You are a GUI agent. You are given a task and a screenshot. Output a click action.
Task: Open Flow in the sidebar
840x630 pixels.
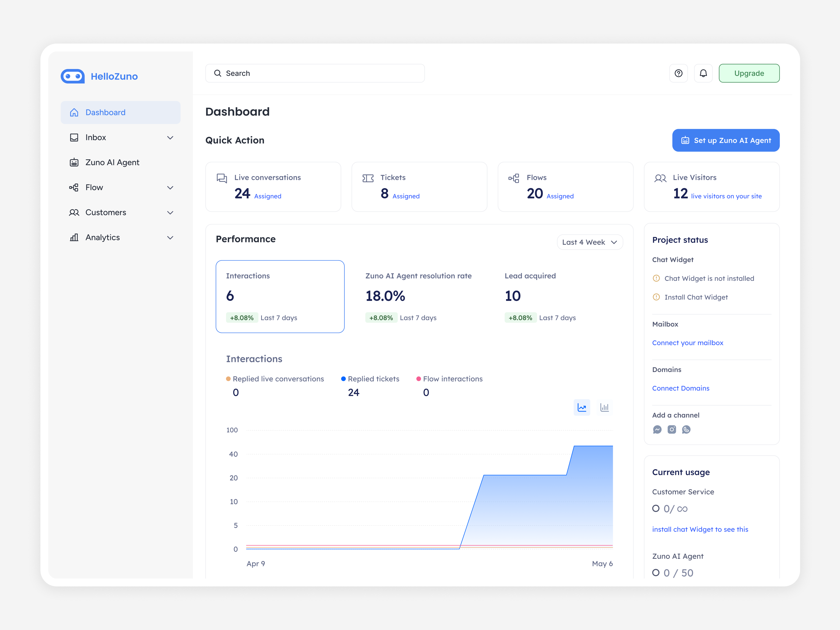(x=120, y=188)
